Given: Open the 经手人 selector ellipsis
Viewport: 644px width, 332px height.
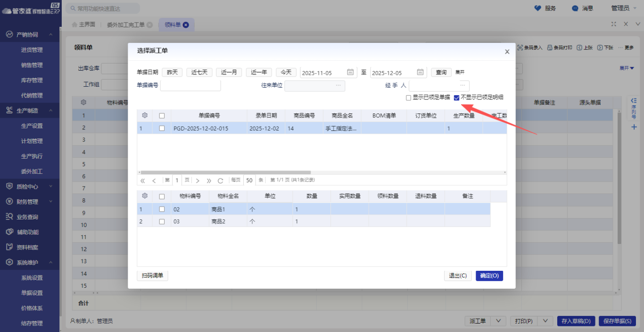Looking at the screenshot, I should (463, 85).
